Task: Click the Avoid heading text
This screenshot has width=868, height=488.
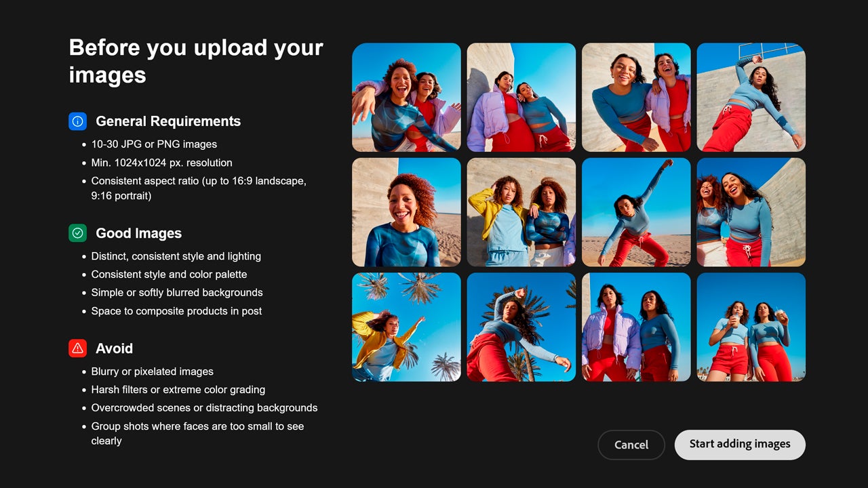Action: [115, 348]
